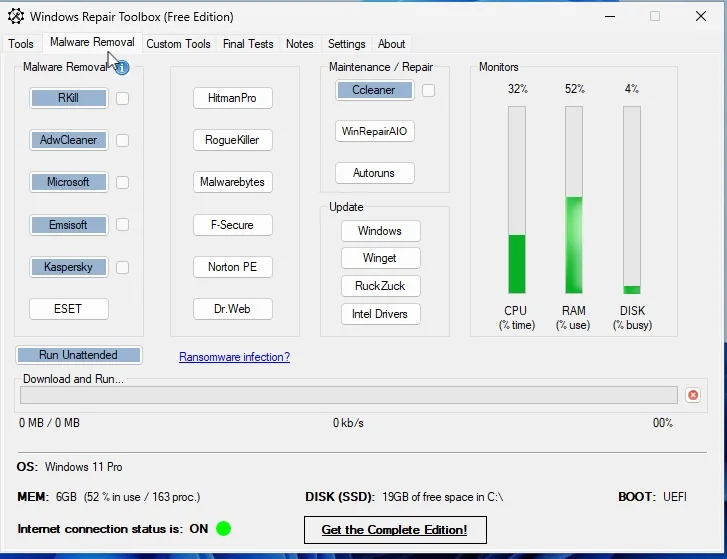
Task: Start the Emsisoft tool
Action: pos(69,225)
